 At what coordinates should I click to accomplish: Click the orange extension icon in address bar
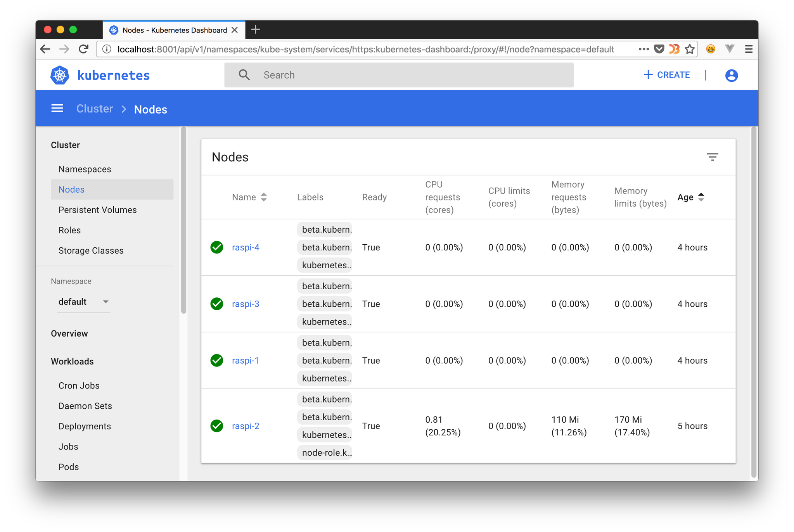[674, 49]
